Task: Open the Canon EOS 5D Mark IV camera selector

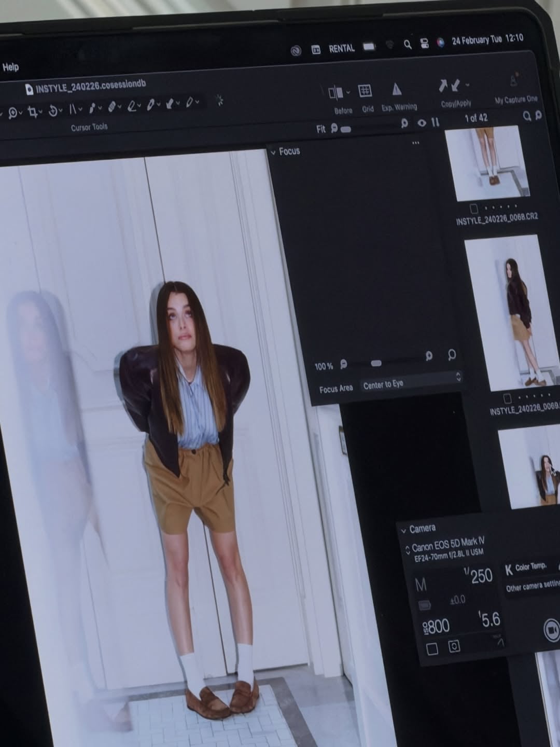Action: coord(408,549)
